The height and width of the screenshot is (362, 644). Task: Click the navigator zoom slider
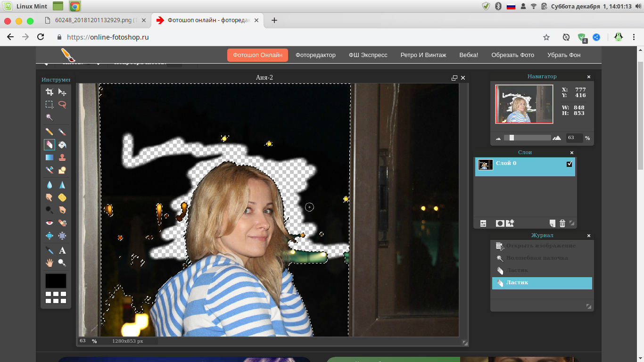coord(527,138)
